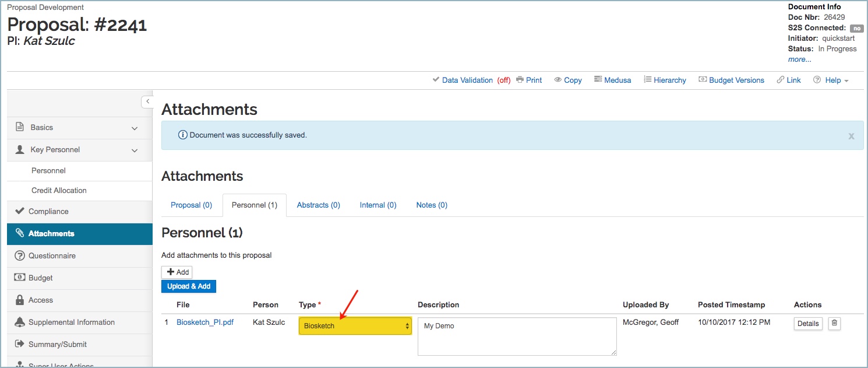The width and height of the screenshot is (868, 368).
Task: Dismiss the successfully saved notification
Action: [x=851, y=136]
